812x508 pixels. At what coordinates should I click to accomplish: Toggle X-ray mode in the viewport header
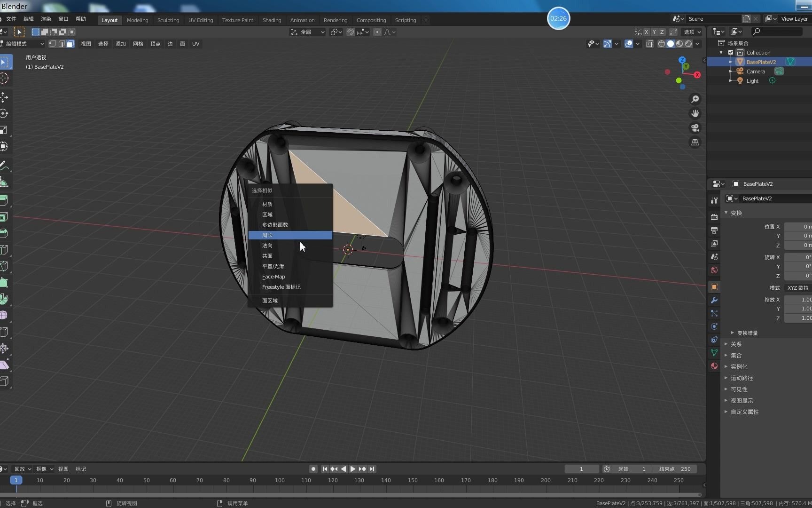click(650, 44)
